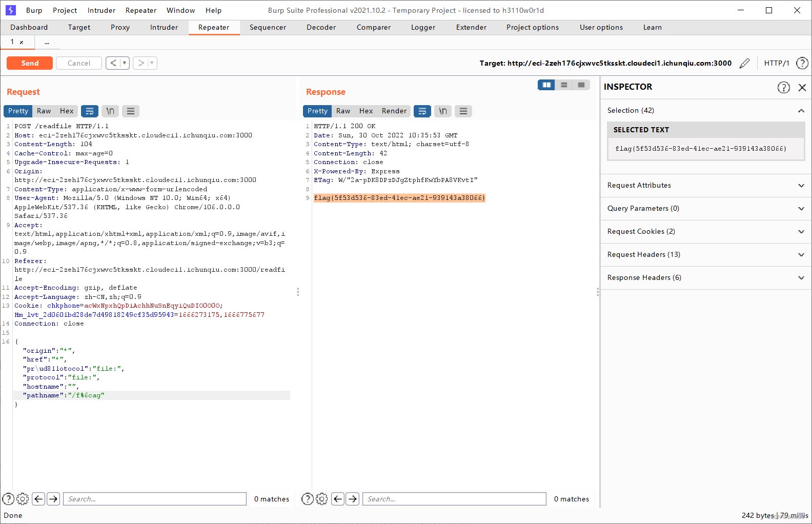812x524 pixels.
Task: Select the pathname line in request body
Action: coord(152,395)
